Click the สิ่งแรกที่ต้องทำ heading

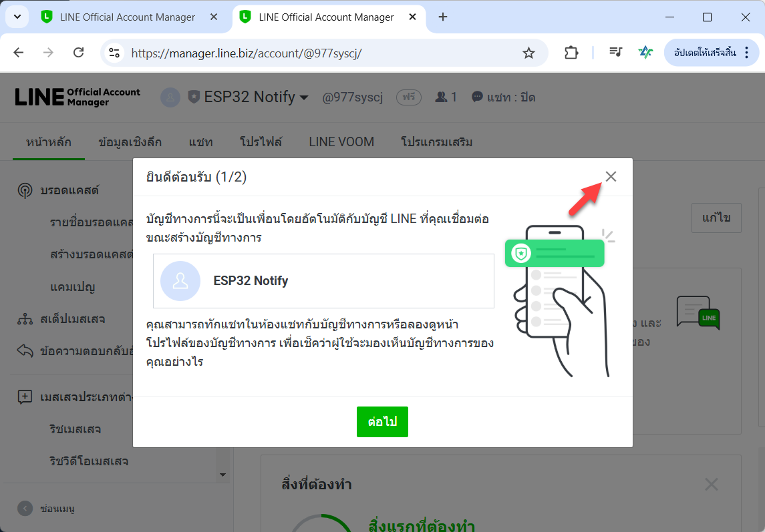point(422,526)
